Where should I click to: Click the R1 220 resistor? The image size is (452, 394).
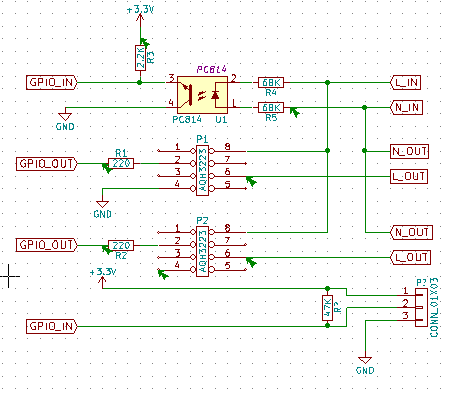[121, 163]
